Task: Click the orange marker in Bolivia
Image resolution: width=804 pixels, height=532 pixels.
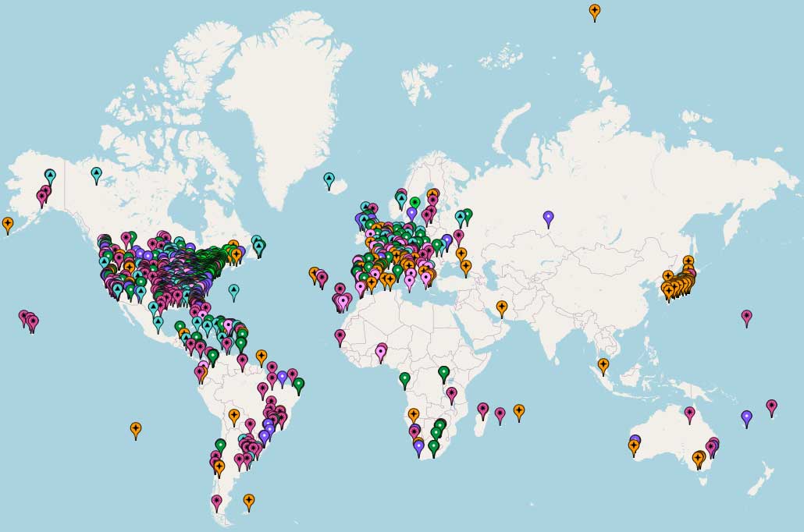Action: (x=233, y=416)
